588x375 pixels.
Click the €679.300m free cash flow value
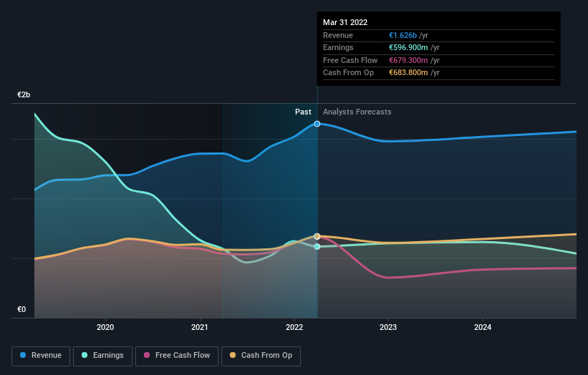point(408,60)
